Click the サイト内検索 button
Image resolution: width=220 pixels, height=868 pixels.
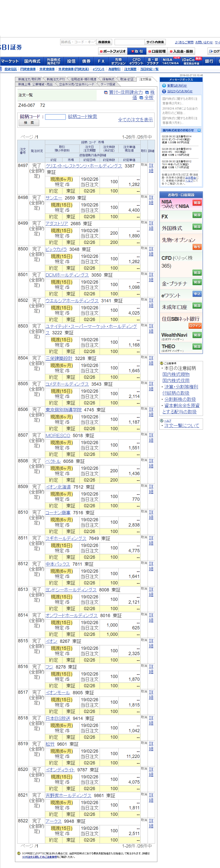tap(155, 42)
